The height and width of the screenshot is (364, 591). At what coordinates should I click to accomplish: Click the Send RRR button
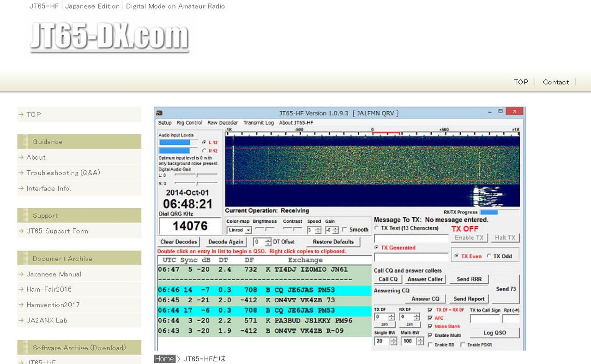tap(469, 279)
